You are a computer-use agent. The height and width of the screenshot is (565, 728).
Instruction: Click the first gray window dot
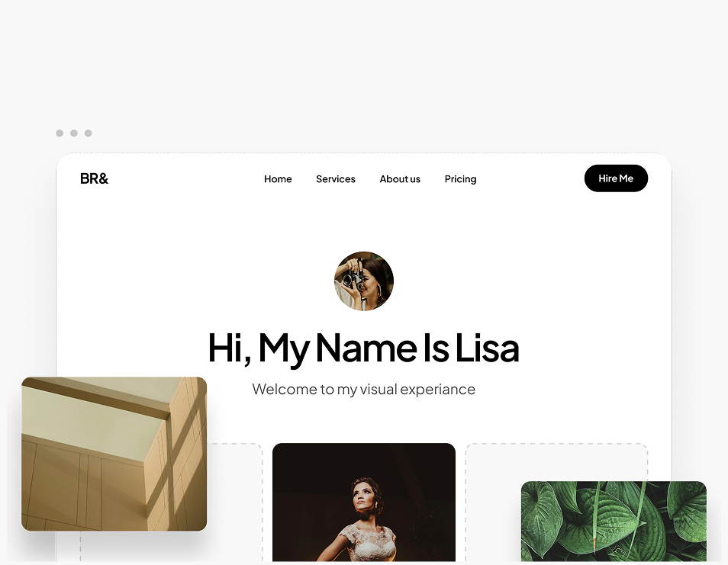coord(60,133)
